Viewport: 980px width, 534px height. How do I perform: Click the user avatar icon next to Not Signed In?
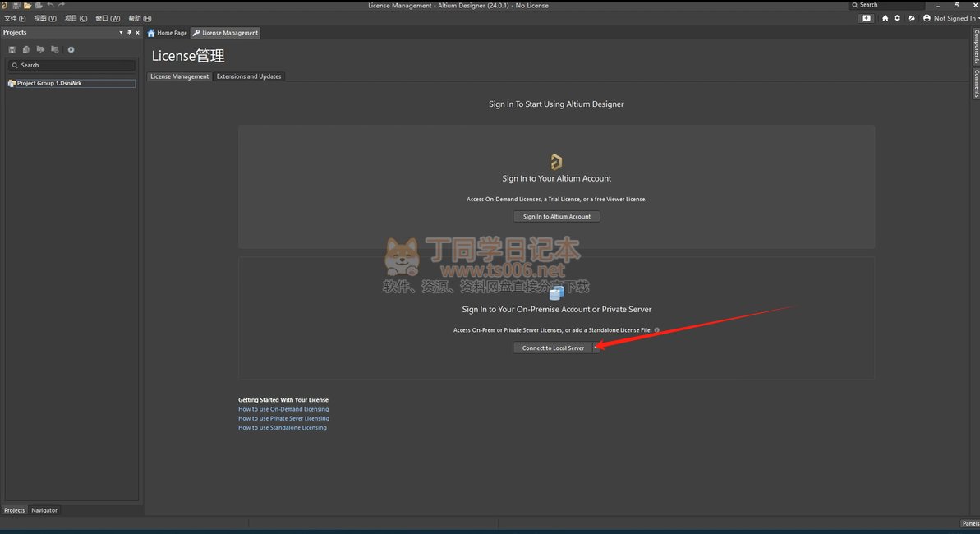pyautogui.click(x=927, y=18)
